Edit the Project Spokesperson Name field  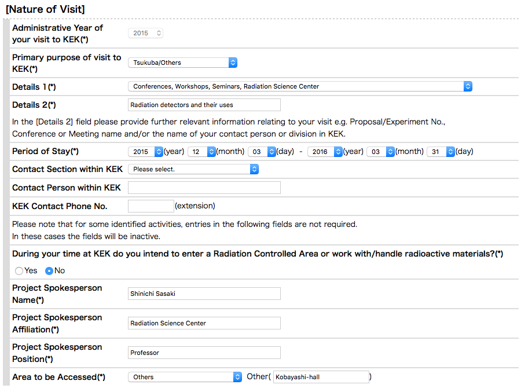pyautogui.click(x=204, y=294)
